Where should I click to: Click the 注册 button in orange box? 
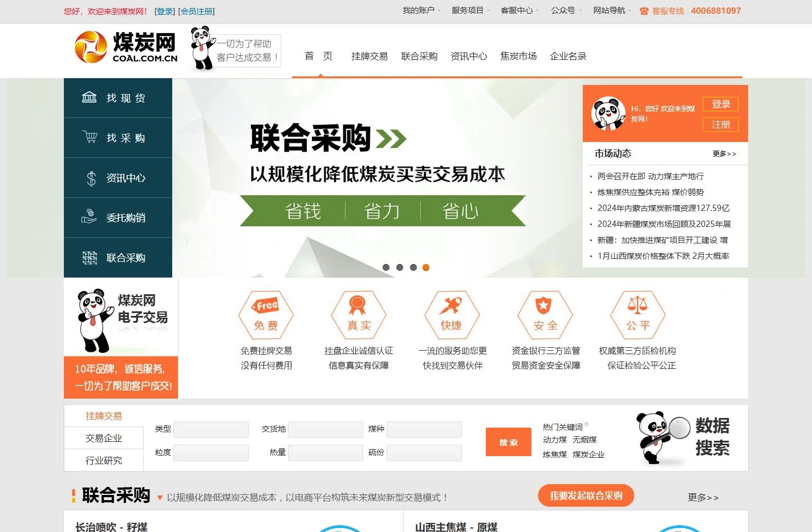pos(721,124)
